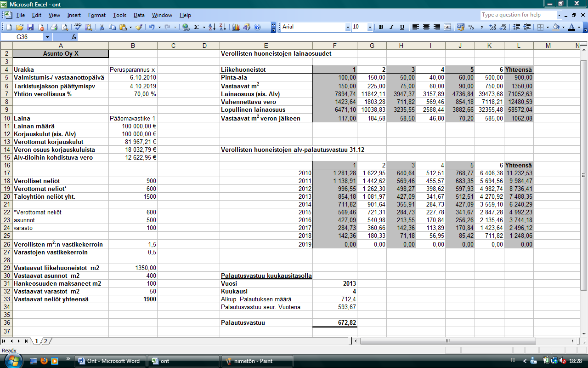The width and height of the screenshot is (588, 368).
Task: Open the Data menu
Action: tap(139, 15)
